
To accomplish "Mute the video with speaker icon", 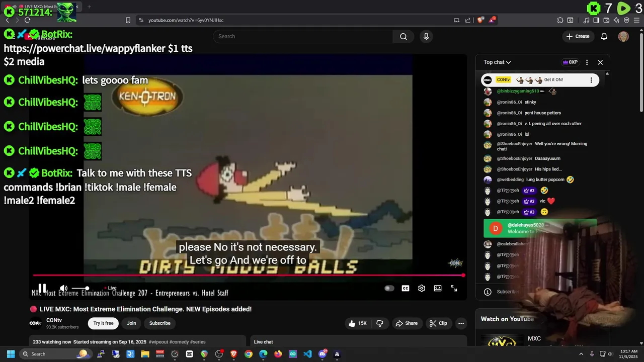I will [x=63, y=288].
